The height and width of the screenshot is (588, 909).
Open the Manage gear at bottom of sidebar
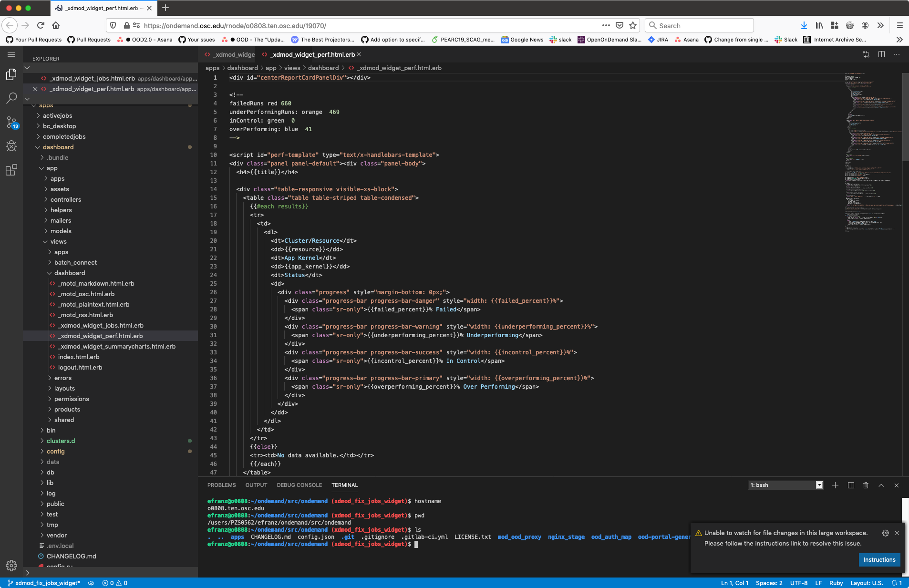click(11, 565)
